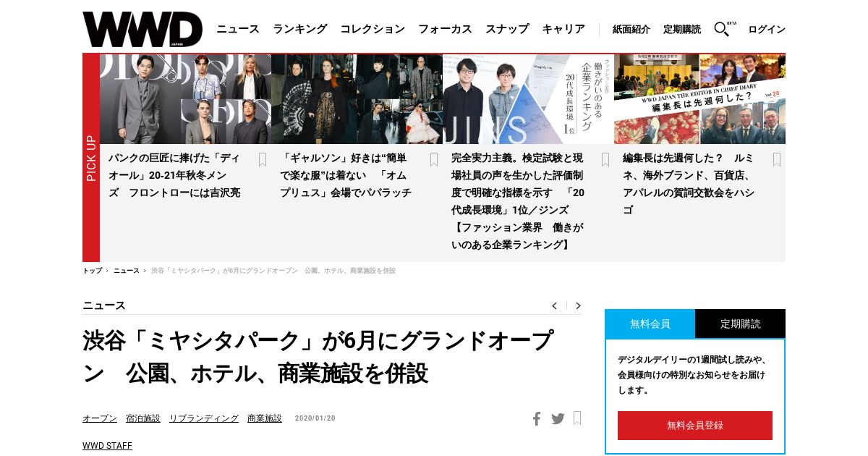Click ニュース in the breadcrumb
This screenshot has height=456, width=868.
tap(126, 271)
